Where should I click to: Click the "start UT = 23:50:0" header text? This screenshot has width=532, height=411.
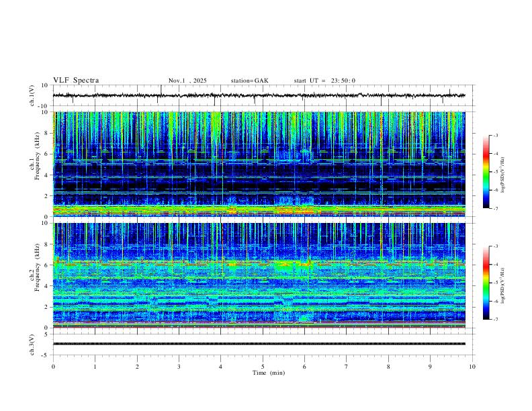[324, 81]
